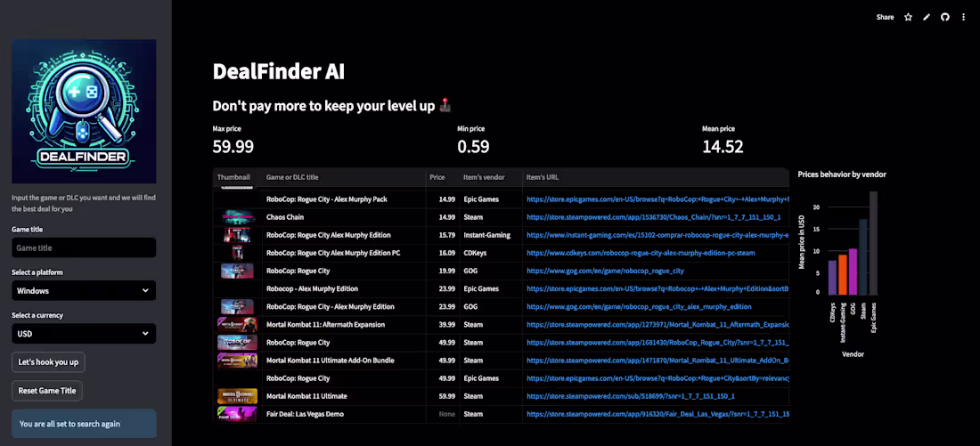Open the three-dot app menu
The image size is (980, 446).
coord(964,18)
